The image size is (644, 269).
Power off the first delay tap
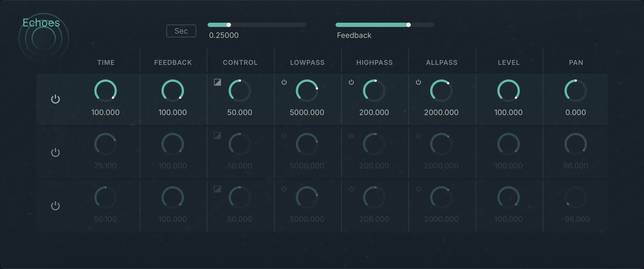pyautogui.click(x=55, y=99)
